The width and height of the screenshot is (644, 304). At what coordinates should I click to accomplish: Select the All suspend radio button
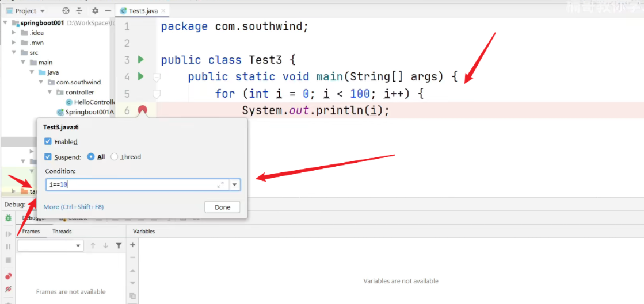click(x=91, y=157)
